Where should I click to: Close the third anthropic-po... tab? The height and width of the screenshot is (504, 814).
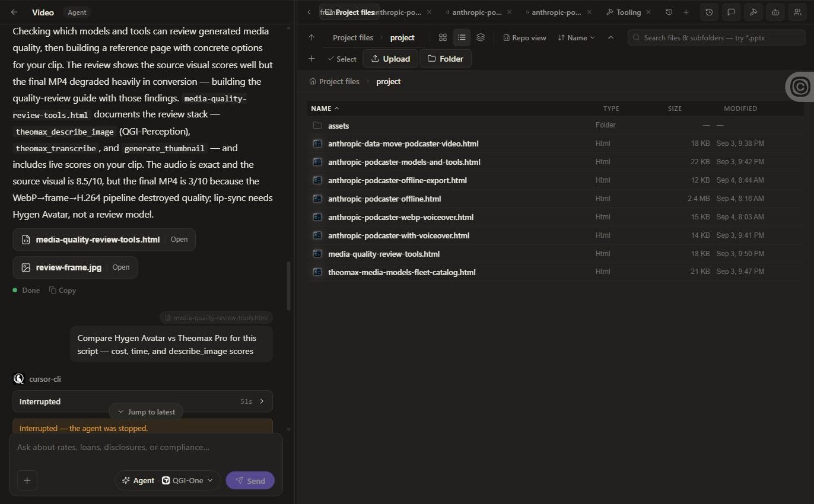point(589,12)
